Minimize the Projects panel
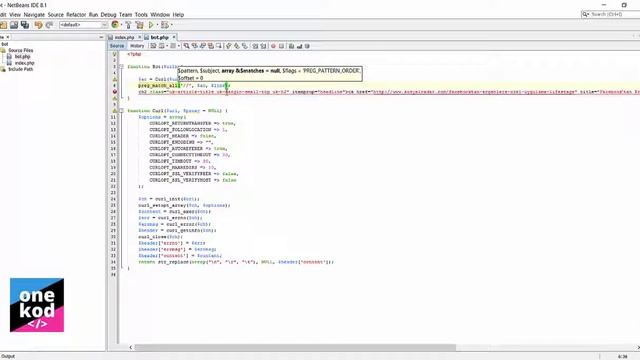The width and height of the screenshot is (640, 360). coord(101,37)
